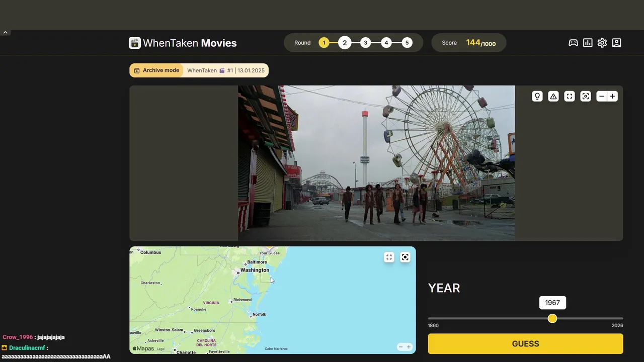
Task: Open the user profile icon
Action: tap(617, 43)
